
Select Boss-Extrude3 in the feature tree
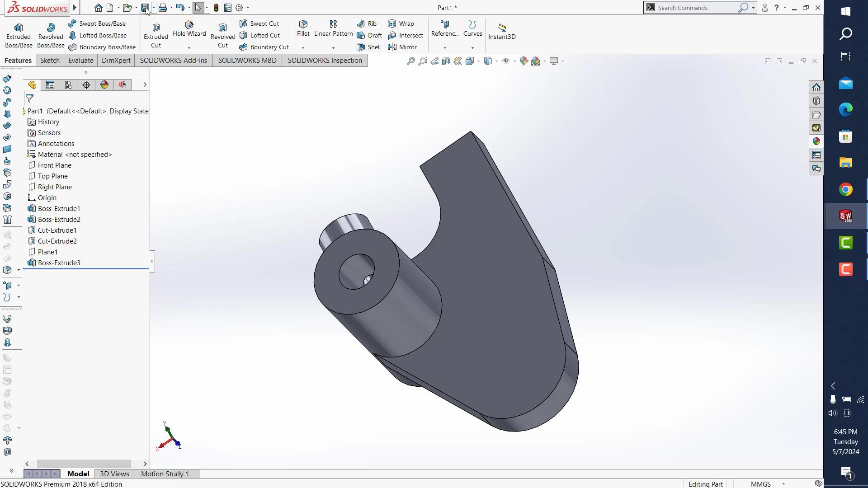click(x=59, y=263)
